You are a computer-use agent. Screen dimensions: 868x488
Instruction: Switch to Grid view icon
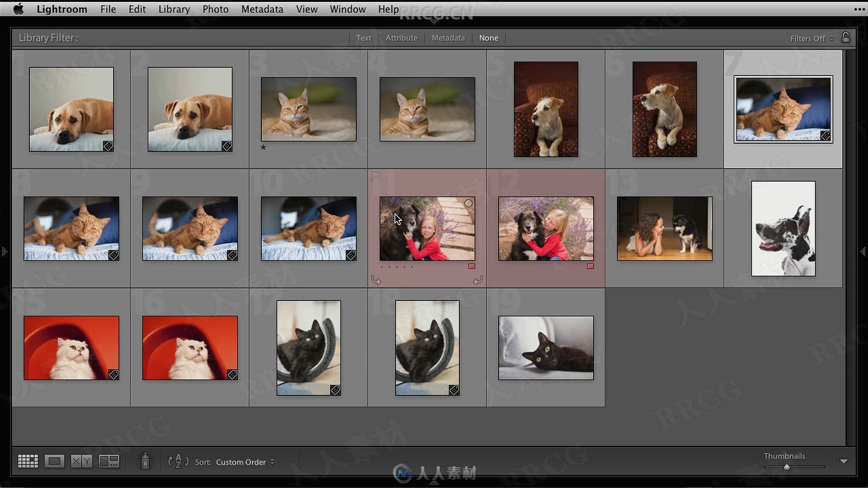point(28,461)
